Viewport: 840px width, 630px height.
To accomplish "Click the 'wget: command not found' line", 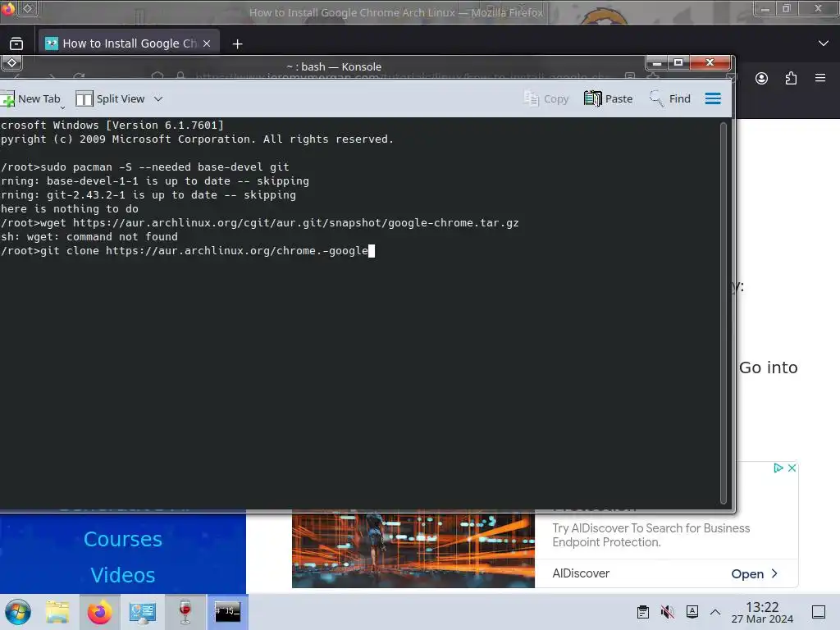I will [89, 237].
